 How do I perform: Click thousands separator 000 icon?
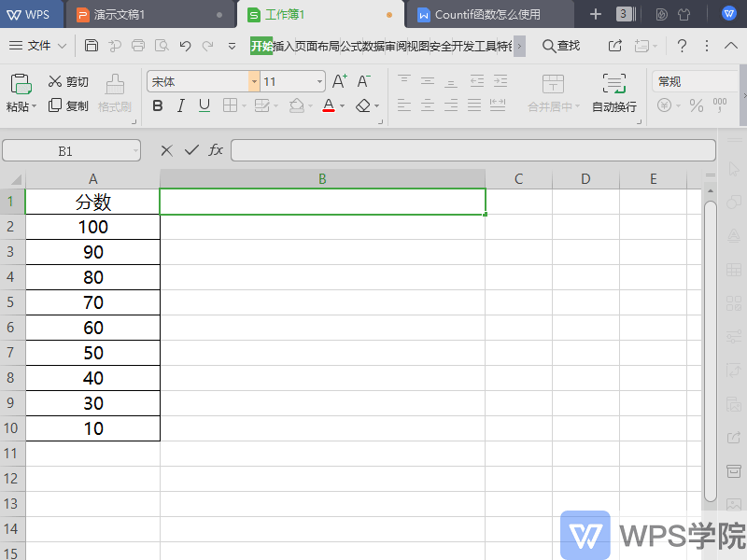720,105
